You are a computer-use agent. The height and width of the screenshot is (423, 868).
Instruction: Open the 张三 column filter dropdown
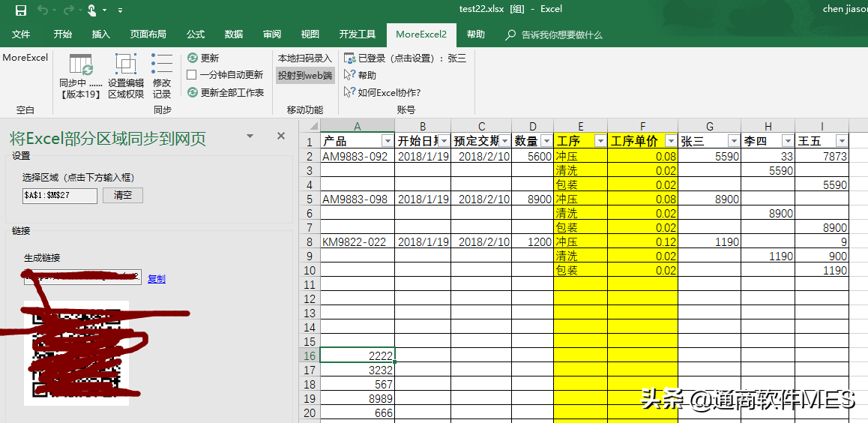(x=734, y=141)
